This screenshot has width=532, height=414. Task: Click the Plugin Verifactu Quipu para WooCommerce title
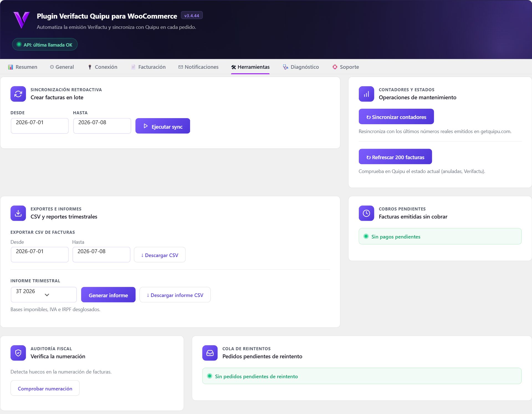(x=107, y=16)
